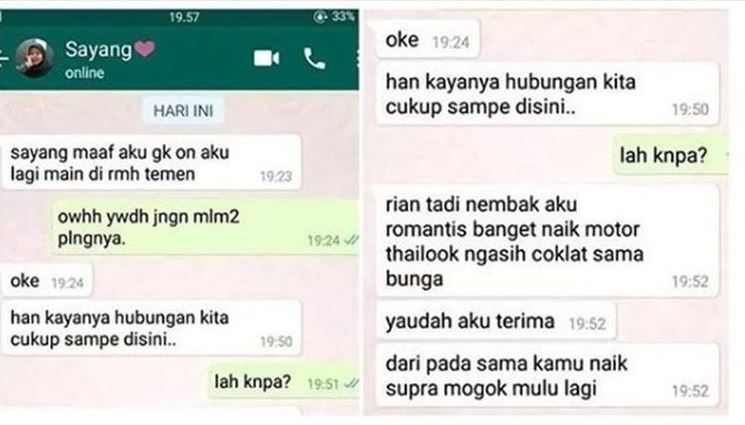Select sent message 'owhh ywdh jngn mlm2 plngnya'
Screen dimensions: 745x425
click(205, 227)
